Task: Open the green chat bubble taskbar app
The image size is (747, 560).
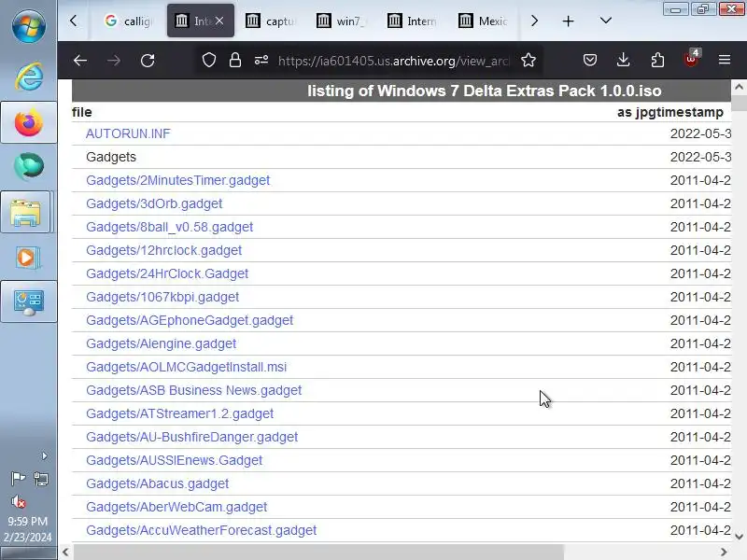Action: (x=29, y=167)
